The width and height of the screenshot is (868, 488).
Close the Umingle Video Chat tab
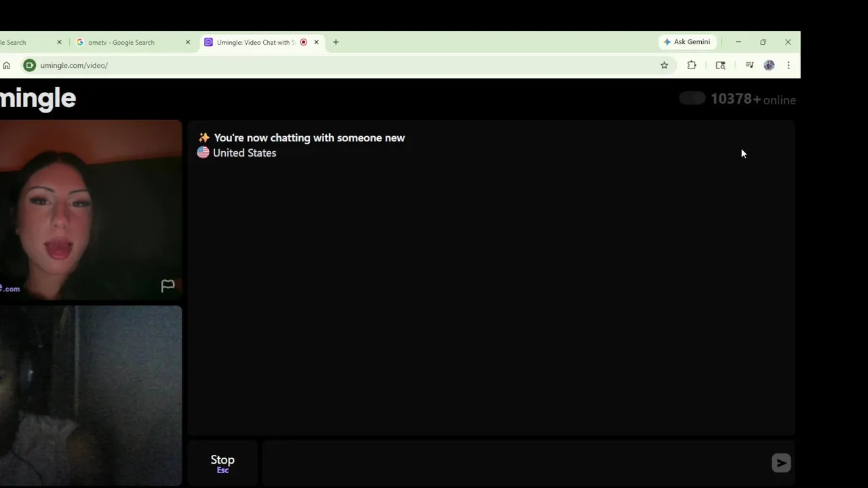[316, 42]
